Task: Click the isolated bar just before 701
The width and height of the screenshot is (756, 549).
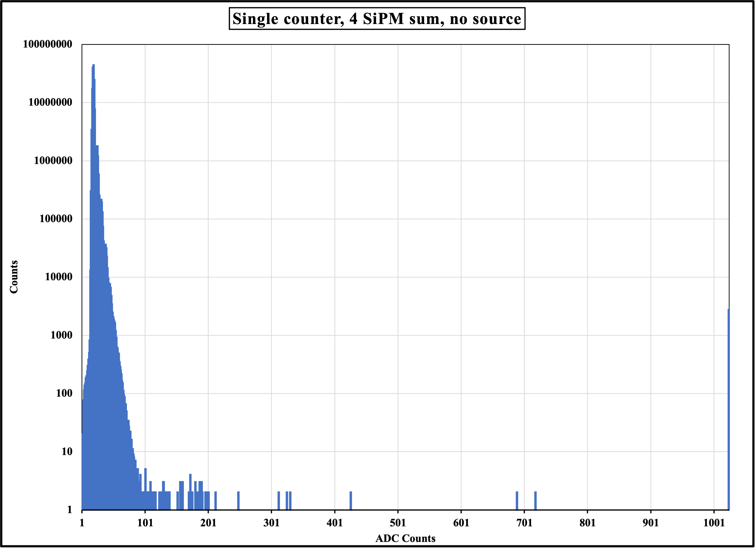Action: click(517, 500)
